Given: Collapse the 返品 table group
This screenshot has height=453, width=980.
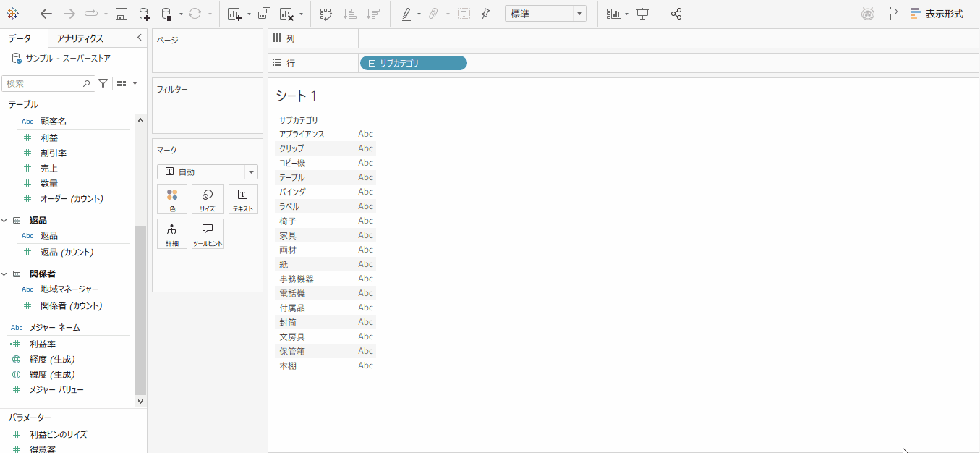Looking at the screenshot, I should pos(4,220).
